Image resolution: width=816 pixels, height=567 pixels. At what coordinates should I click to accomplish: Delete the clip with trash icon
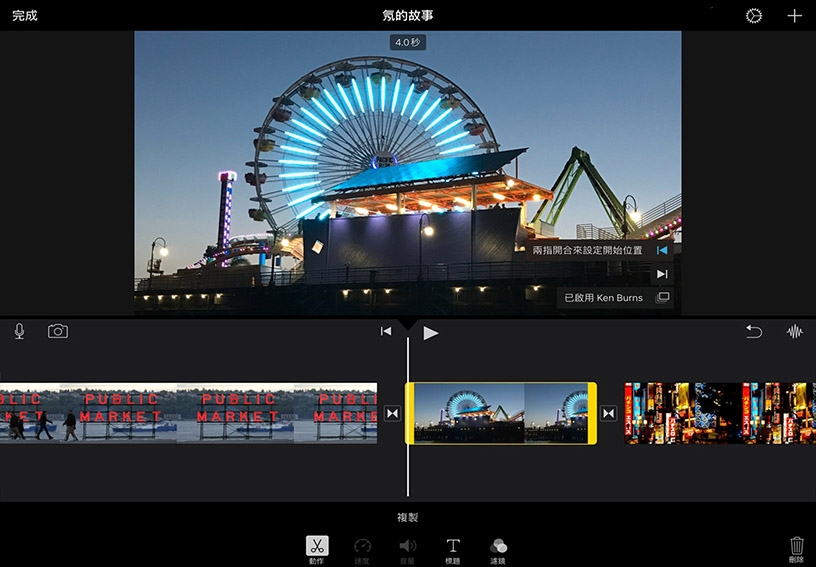pyautogui.click(x=796, y=548)
